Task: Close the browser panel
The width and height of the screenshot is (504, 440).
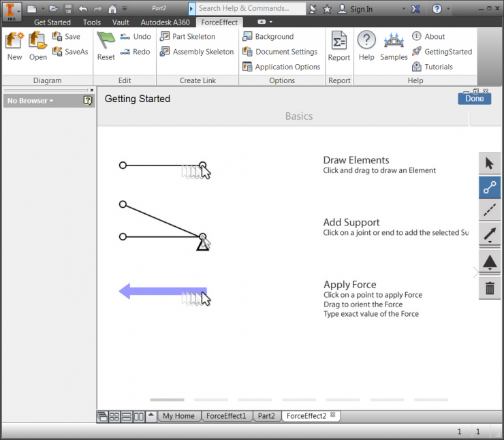Action: [x=92, y=91]
